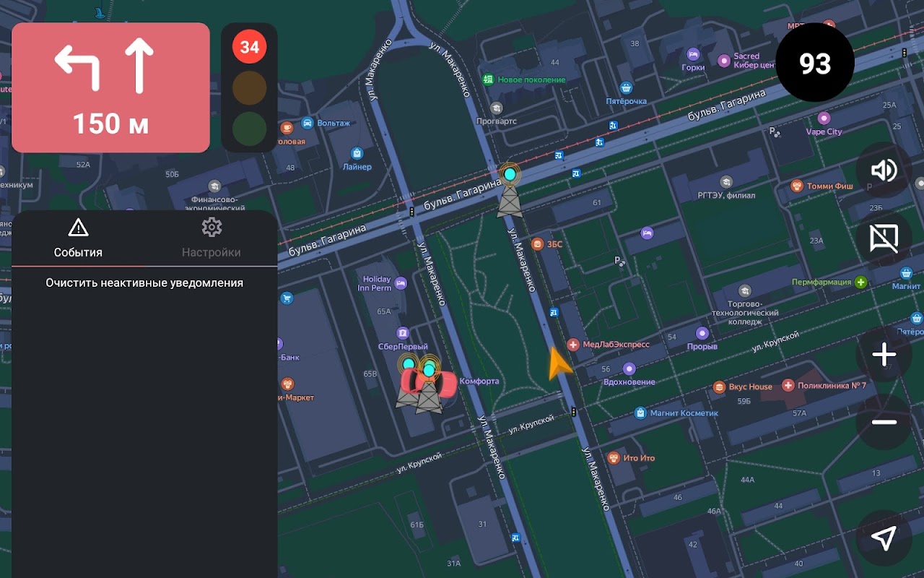924x578 pixels.
Task: Select the Sacred Кибер центр marker
Action: tap(724, 61)
